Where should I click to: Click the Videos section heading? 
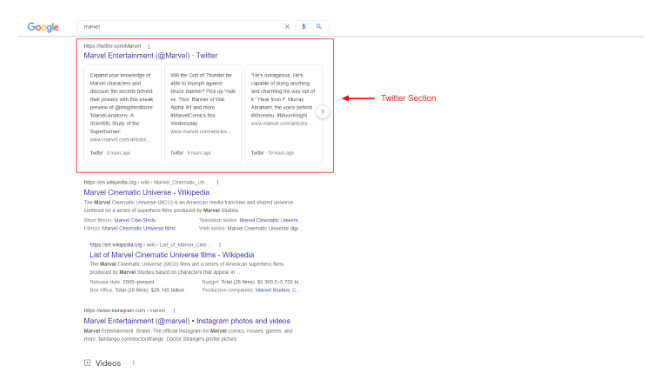click(108, 363)
